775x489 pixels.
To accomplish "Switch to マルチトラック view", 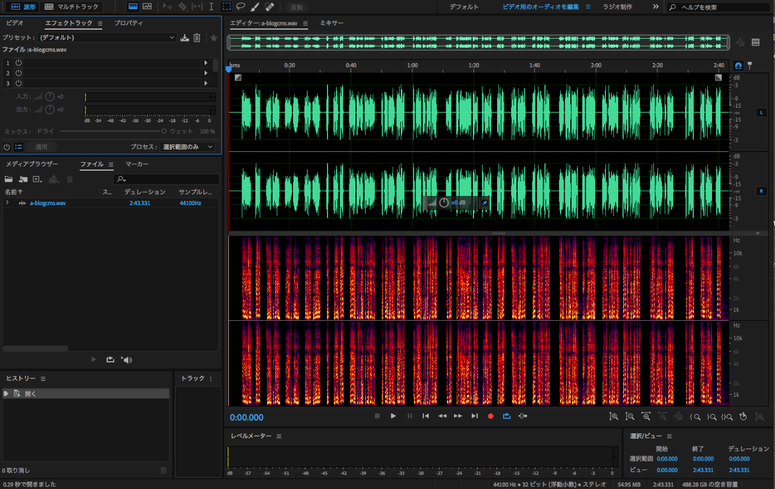I will coord(72,7).
